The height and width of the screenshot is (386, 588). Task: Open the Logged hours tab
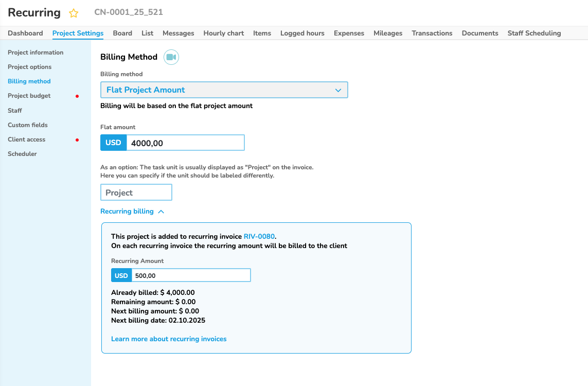click(302, 33)
